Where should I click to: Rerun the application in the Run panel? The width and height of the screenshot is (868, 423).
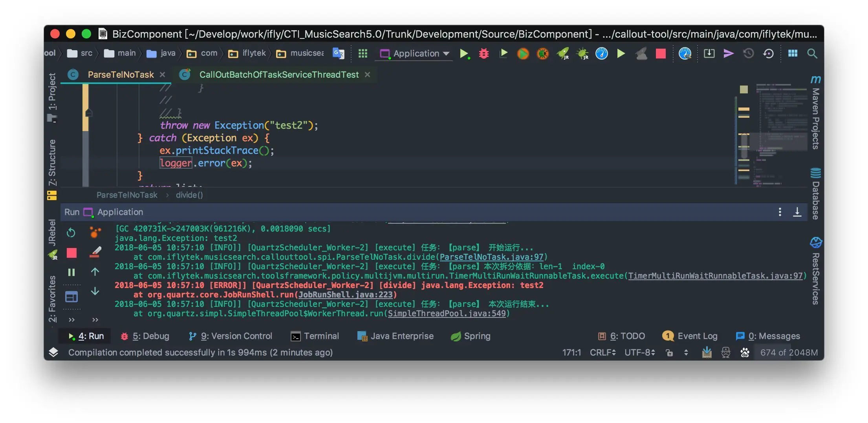click(71, 233)
